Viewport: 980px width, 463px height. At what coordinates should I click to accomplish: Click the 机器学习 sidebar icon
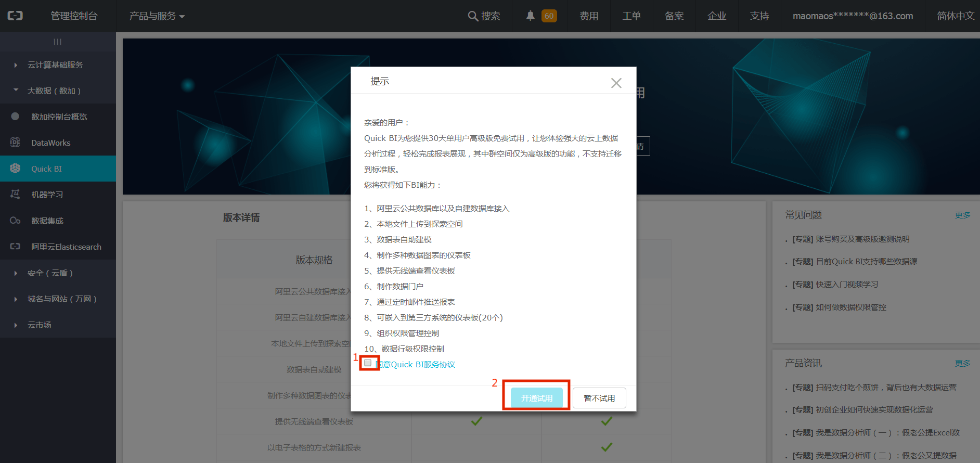pyautogui.click(x=15, y=195)
